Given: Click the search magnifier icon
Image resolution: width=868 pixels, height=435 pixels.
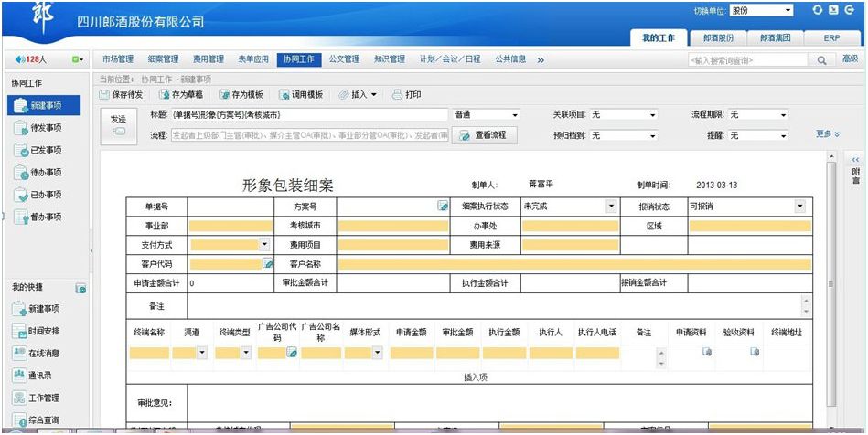Looking at the screenshot, I should tap(821, 60).
